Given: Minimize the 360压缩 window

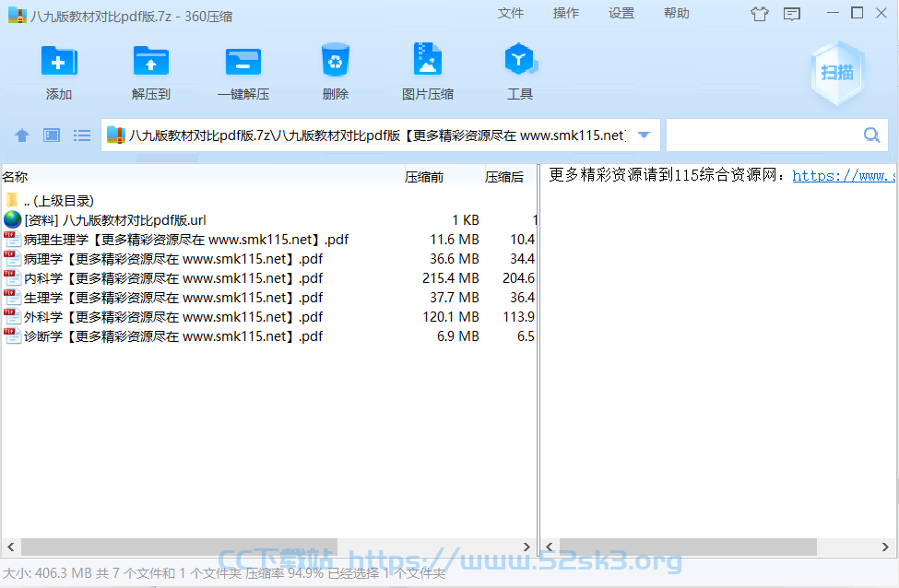Looking at the screenshot, I should click(x=833, y=13).
